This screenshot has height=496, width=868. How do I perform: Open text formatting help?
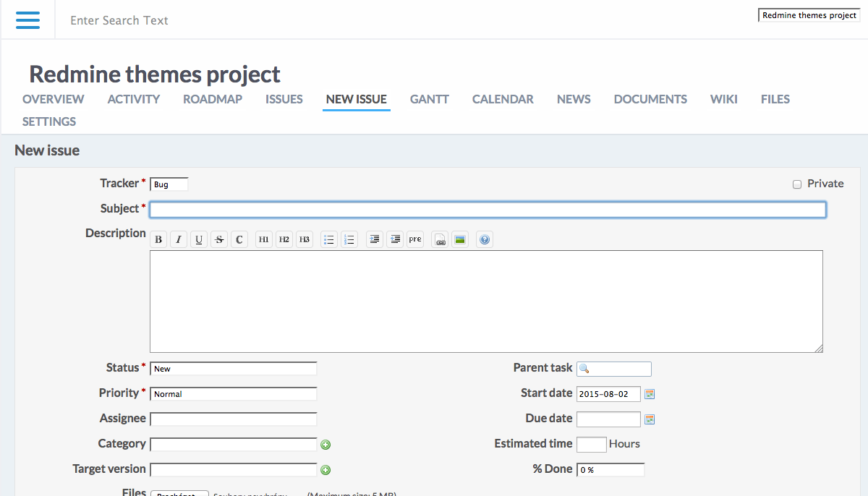pos(485,239)
